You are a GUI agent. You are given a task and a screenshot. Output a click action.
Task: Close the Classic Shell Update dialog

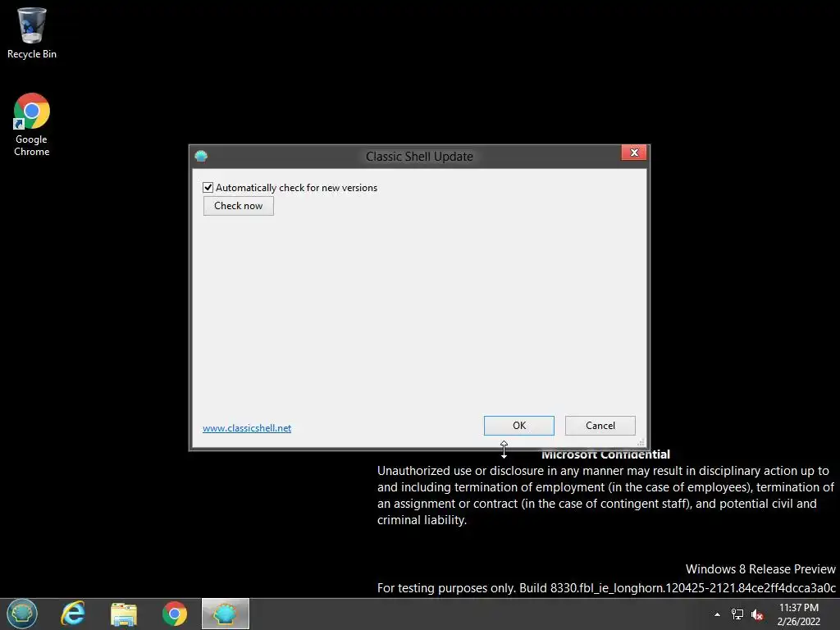pyautogui.click(x=634, y=153)
